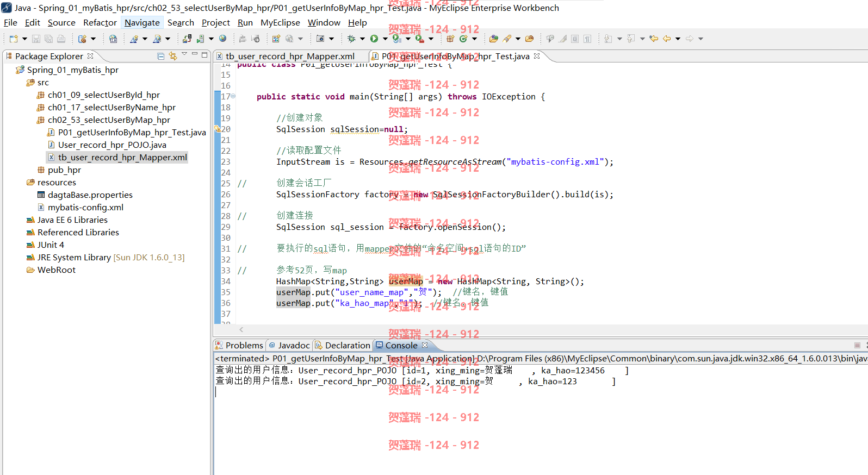The height and width of the screenshot is (475, 868).
Task: Switch to the Declaration tab
Action: pos(343,345)
